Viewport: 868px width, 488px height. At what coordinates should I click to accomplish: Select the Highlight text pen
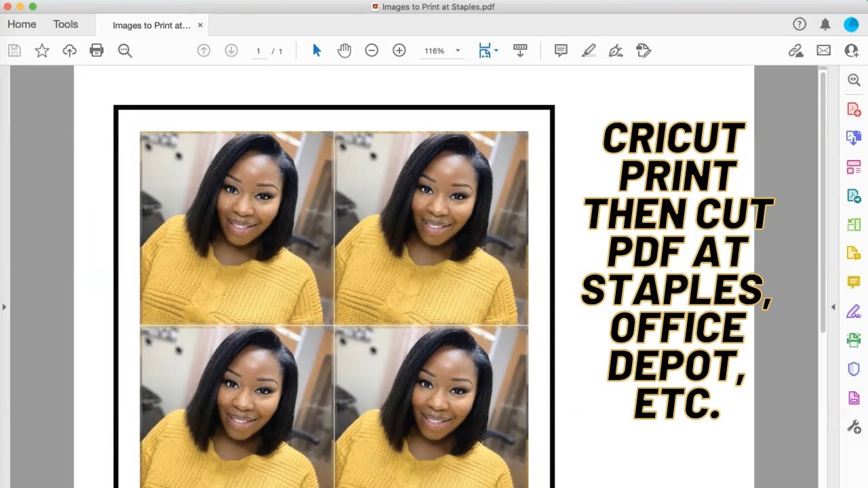[589, 50]
